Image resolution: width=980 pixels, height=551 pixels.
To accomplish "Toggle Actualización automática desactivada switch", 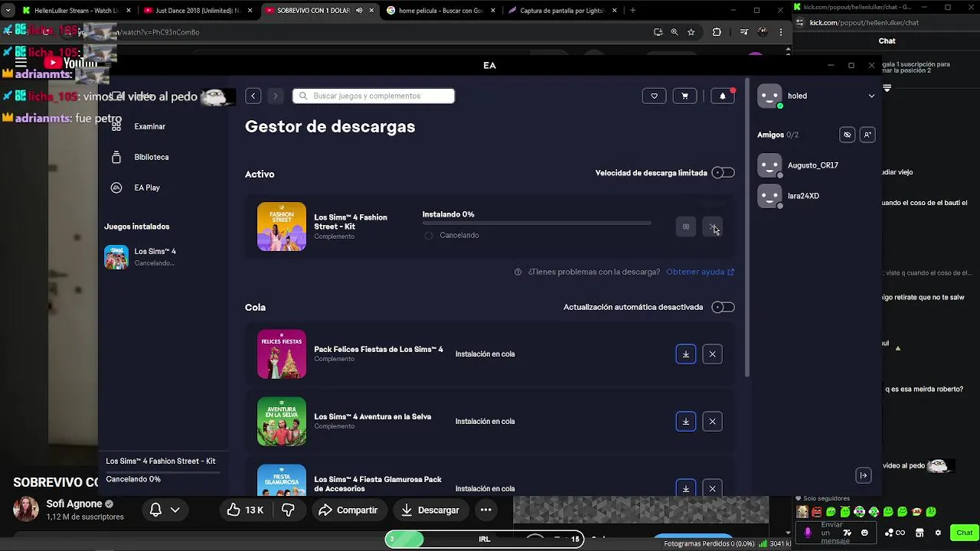I will click(723, 307).
